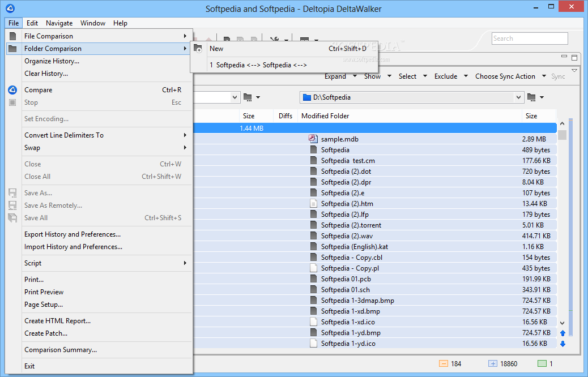Click the Diffs column header
The height and width of the screenshot is (377, 588).
coord(286,116)
